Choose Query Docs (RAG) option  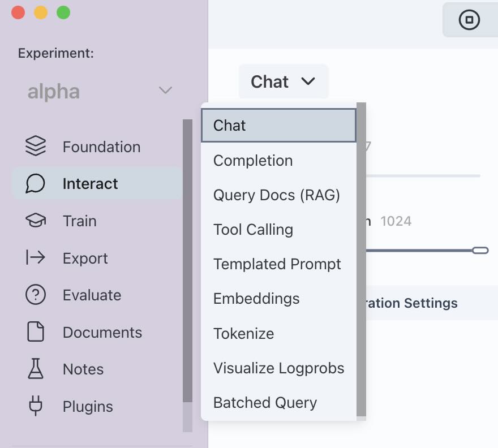[x=276, y=195]
